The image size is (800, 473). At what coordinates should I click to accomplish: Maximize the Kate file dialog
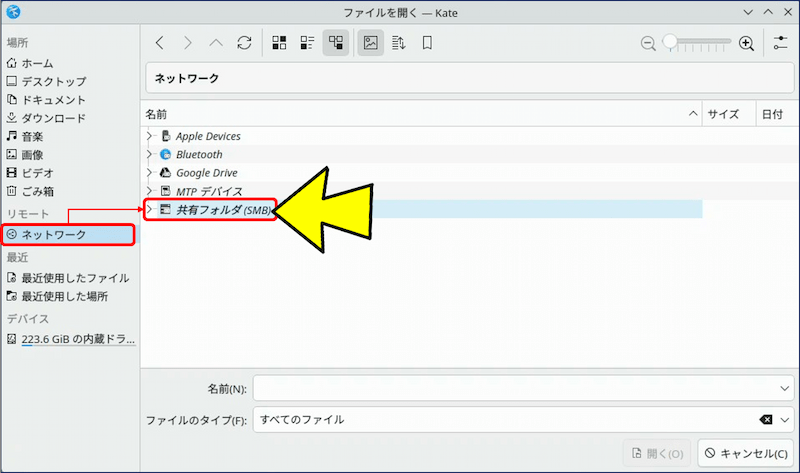coord(768,12)
